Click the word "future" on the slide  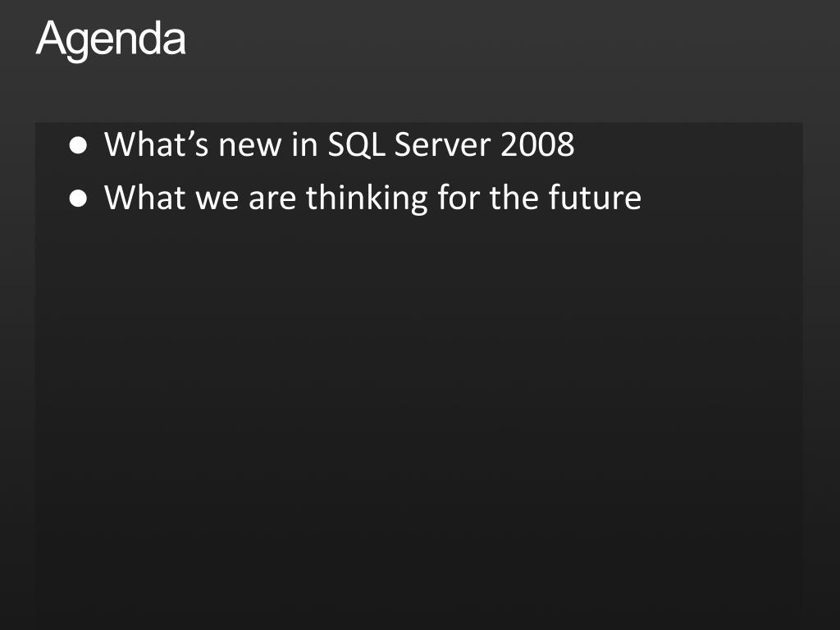(x=595, y=197)
